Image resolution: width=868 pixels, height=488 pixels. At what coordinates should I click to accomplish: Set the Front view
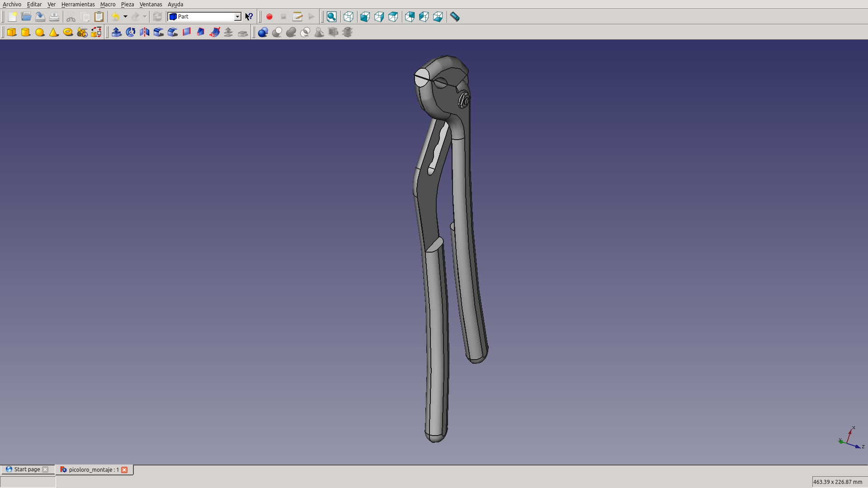point(365,17)
